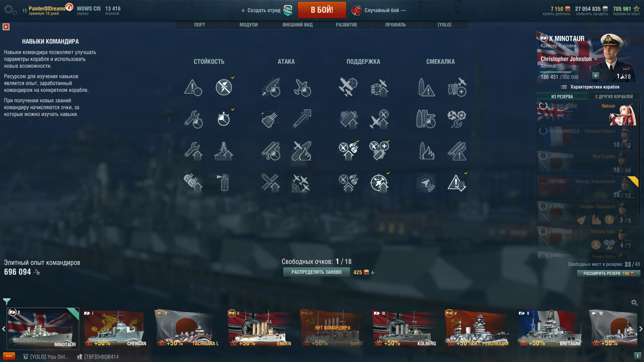Open the Christopher Johnston commander dropdown arrow

click(596, 59)
